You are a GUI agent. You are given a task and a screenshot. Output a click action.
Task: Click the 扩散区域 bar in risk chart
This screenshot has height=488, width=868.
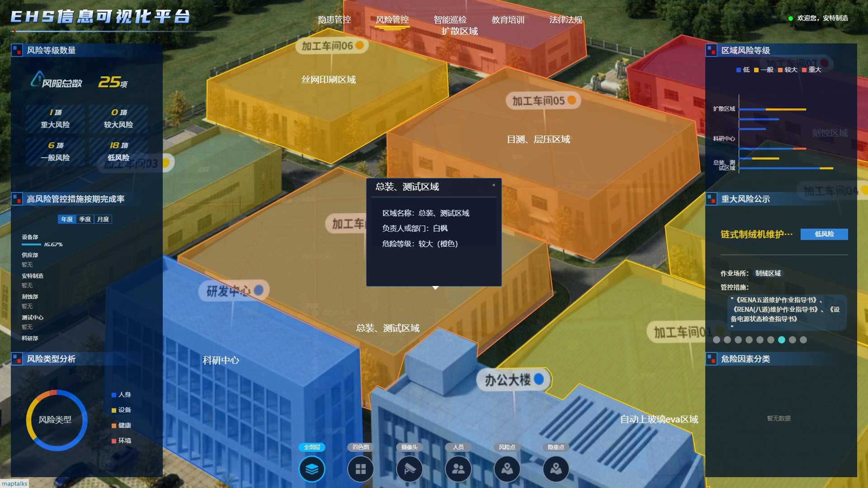[x=772, y=109]
